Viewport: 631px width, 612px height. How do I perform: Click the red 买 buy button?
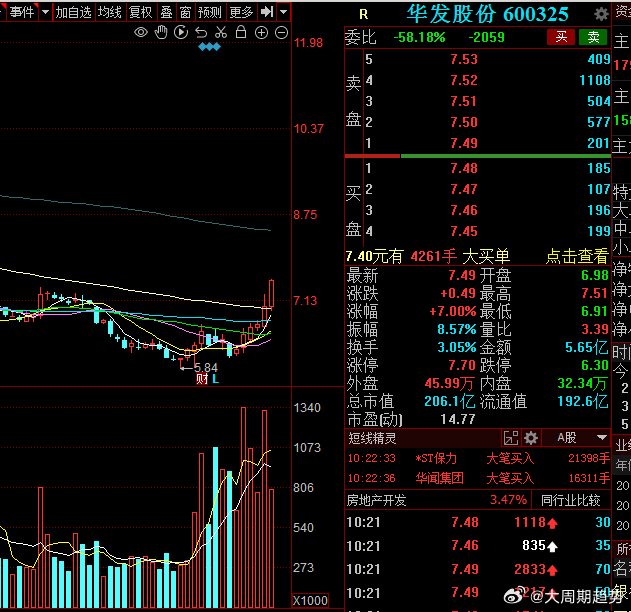click(x=561, y=37)
